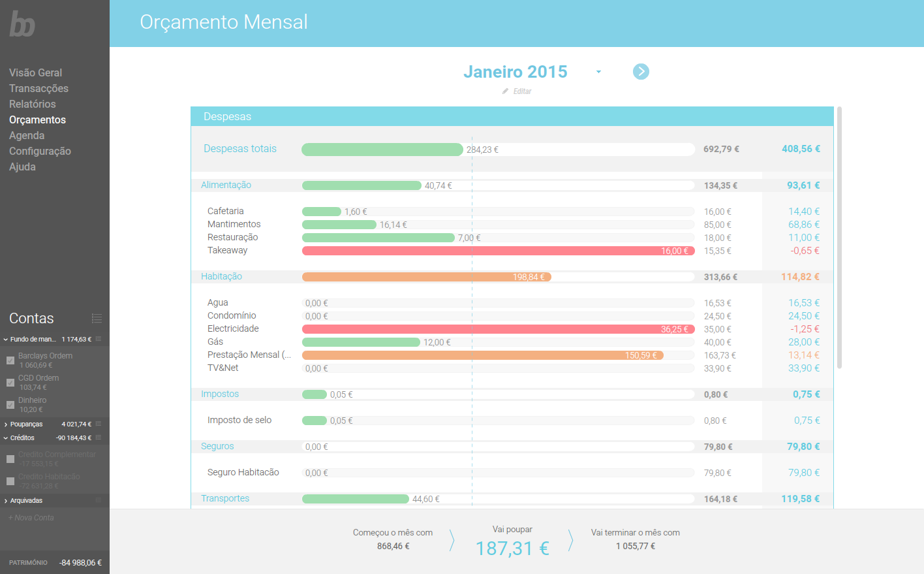Toggle the CGD Ordem account checkbox
The height and width of the screenshot is (574, 924).
tap(10, 383)
